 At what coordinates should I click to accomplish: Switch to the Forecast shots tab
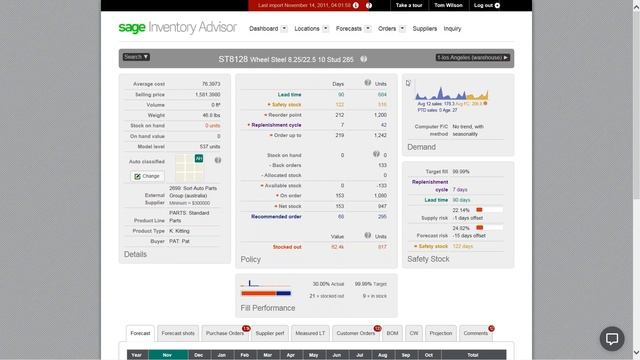[178, 333]
